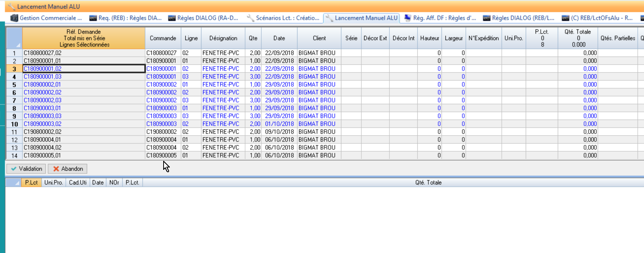Open the Lancement Manuel ALU tab

click(x=366, y=18)
